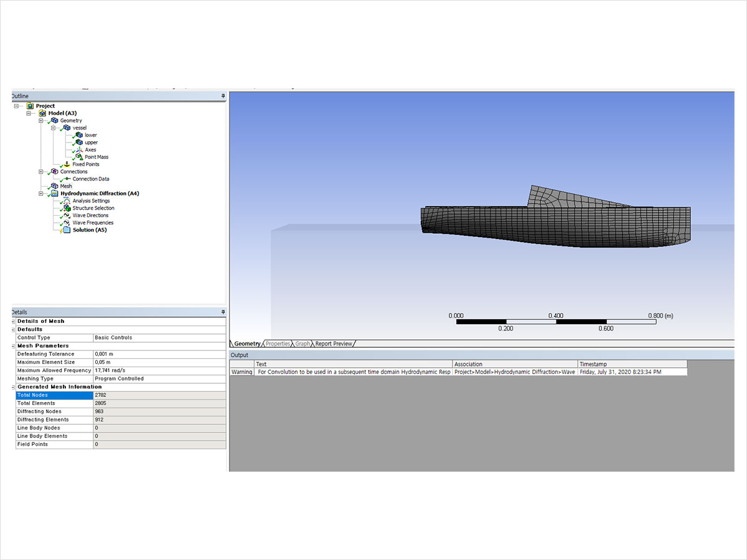This screenshot has width=747, height=560.
Task: Open the Graph tab
Action: click(303, 343)
